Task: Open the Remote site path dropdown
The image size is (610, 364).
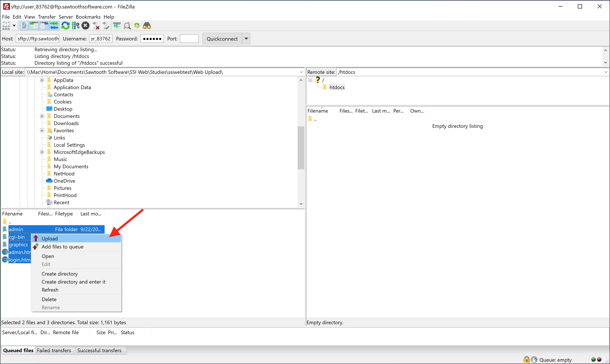Action: 606,72
